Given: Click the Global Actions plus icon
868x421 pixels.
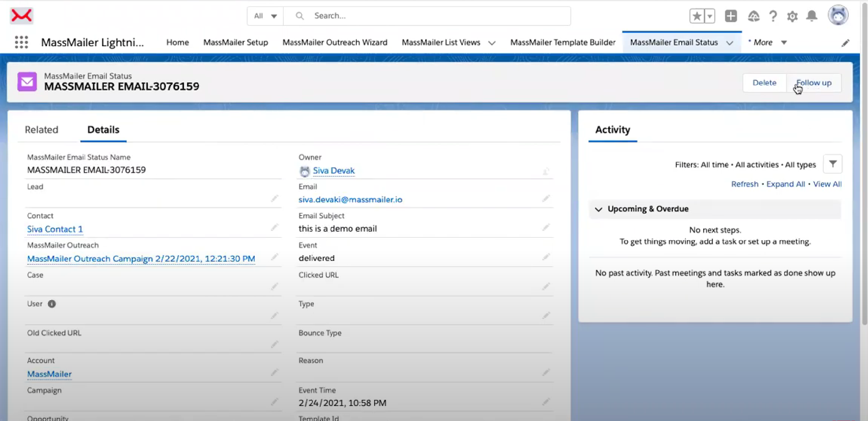Looking at the screenshot, I should (731, 16).
